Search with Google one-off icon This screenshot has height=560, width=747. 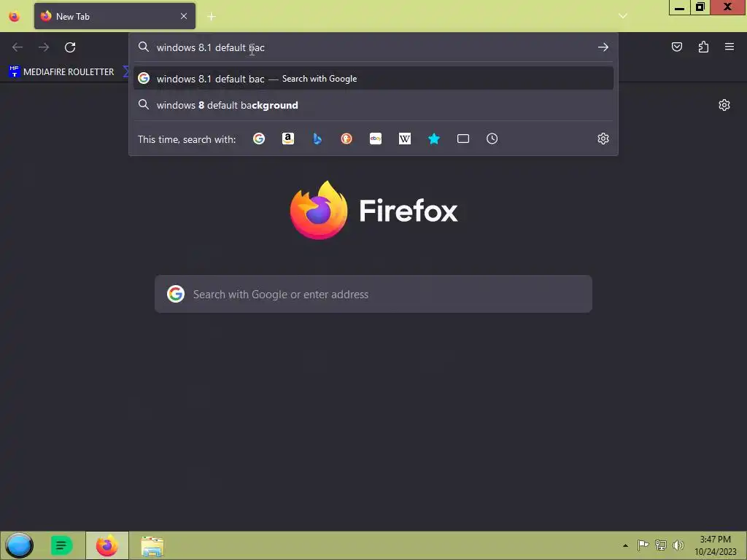[259, 139]
